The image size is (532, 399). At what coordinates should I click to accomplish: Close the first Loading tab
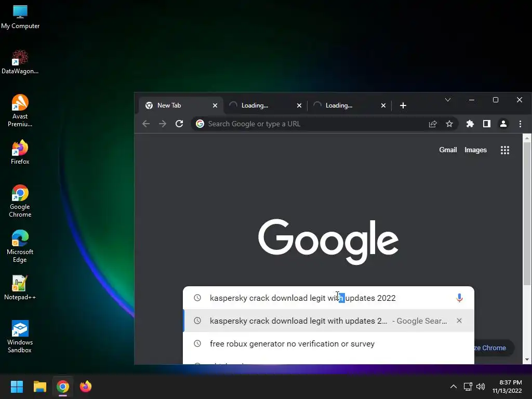(299, 105)
